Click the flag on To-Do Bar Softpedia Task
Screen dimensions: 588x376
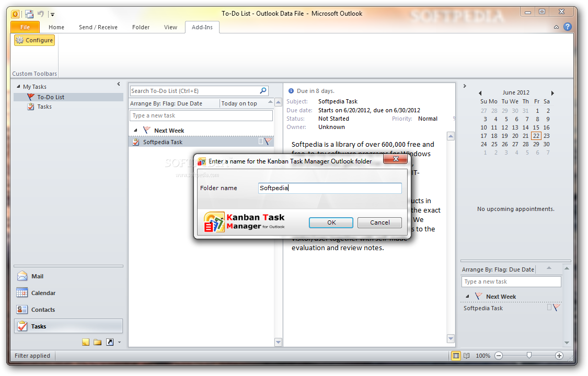(x=557, y=308)
